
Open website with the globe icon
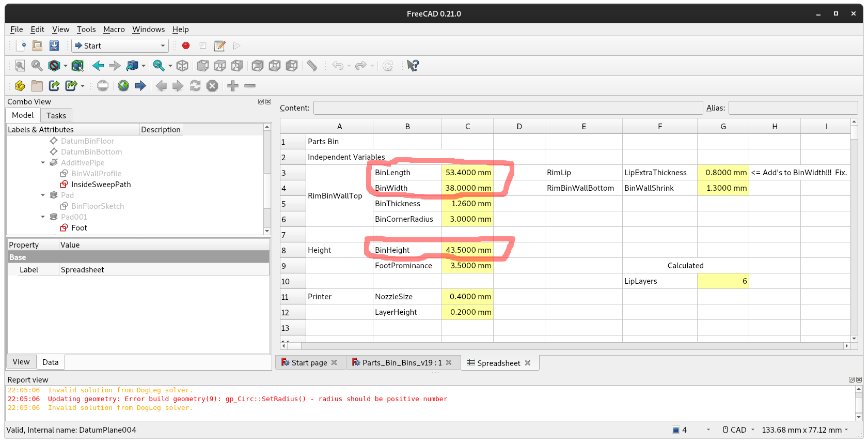click(x=123, y=86)
